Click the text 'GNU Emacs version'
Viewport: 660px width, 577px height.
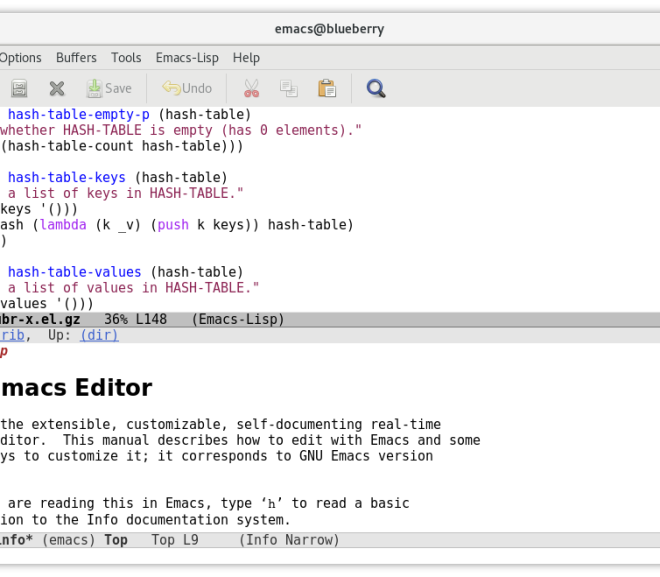tap(366, 456)
